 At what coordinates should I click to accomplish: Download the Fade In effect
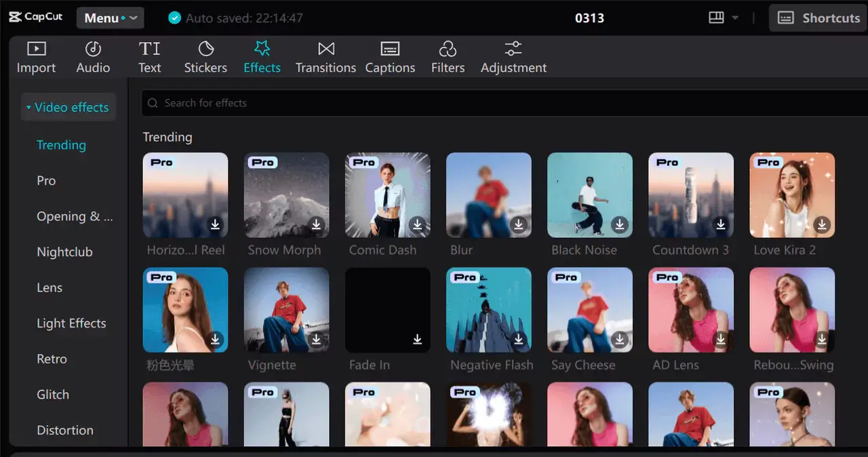pyautogui.click(x=418, y=339)
